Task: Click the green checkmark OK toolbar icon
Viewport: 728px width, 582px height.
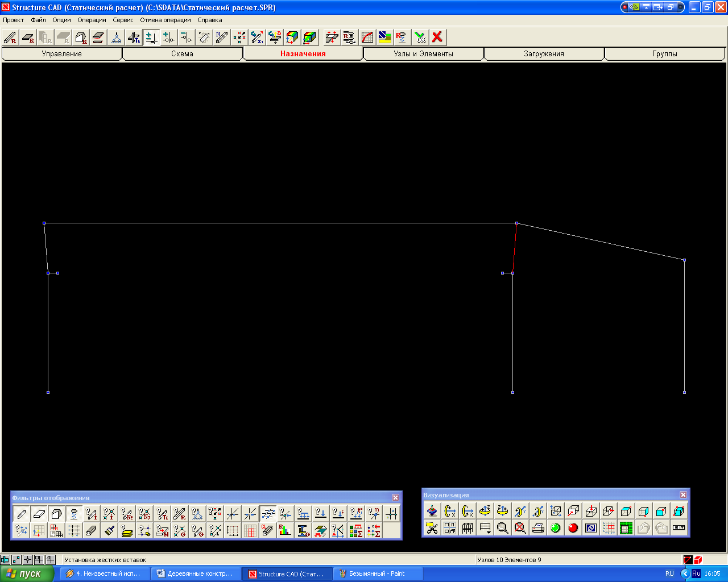Action: [x=420, y=38]
